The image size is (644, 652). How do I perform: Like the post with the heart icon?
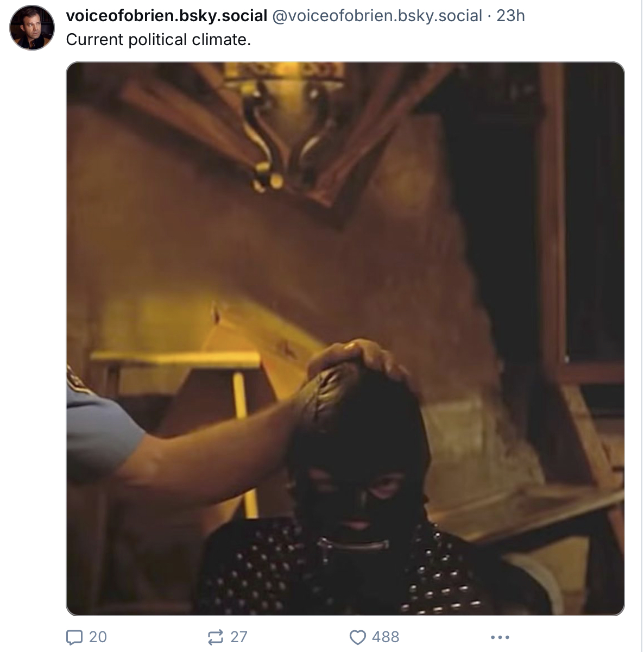coord(357,637)
